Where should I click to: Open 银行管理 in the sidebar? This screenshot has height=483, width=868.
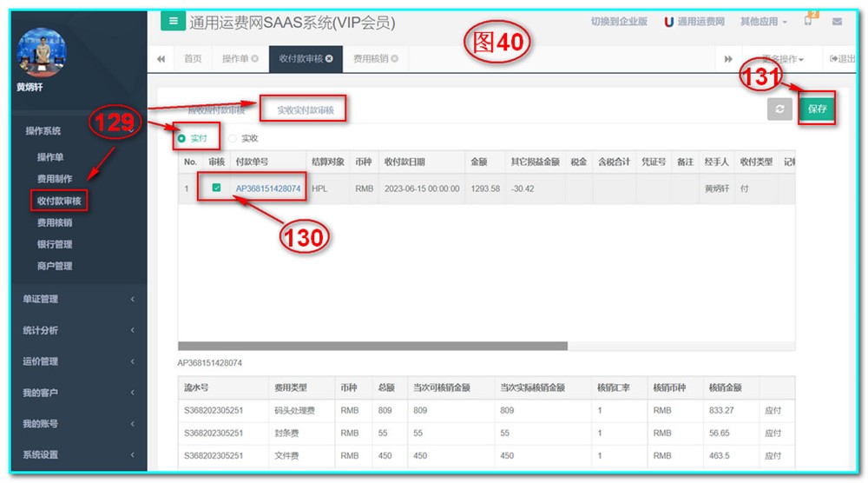click(x=55, y=244)
